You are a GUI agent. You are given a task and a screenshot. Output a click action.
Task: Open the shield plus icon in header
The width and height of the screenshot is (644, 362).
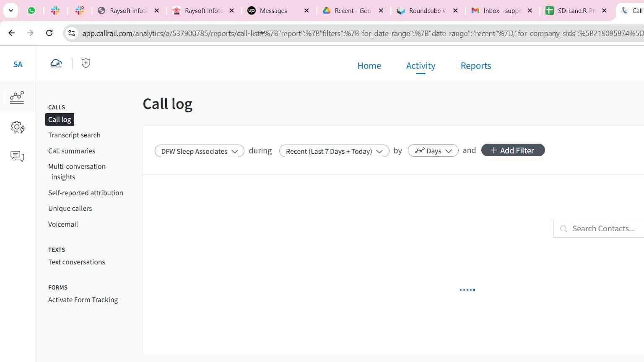tap(86, 63)
